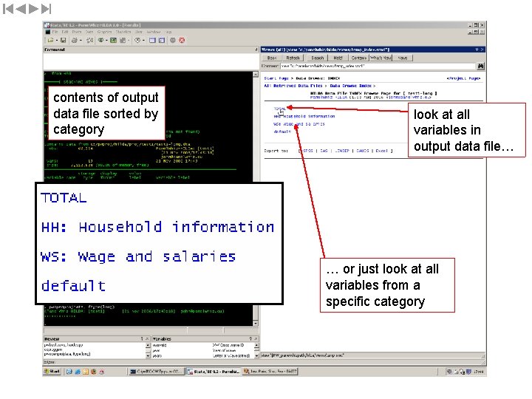Image resolution: width=532 pixels, height=399 pixels.
Task: Open the Data Editor toolbar icon
Action: pos(152,41)
